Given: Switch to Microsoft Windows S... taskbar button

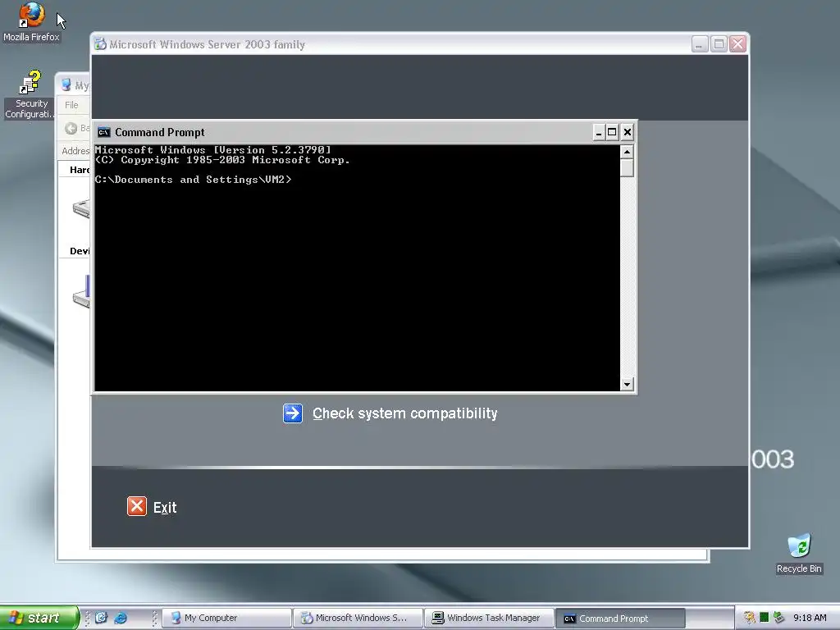Looking at the screenshot, I should point(358,618).
